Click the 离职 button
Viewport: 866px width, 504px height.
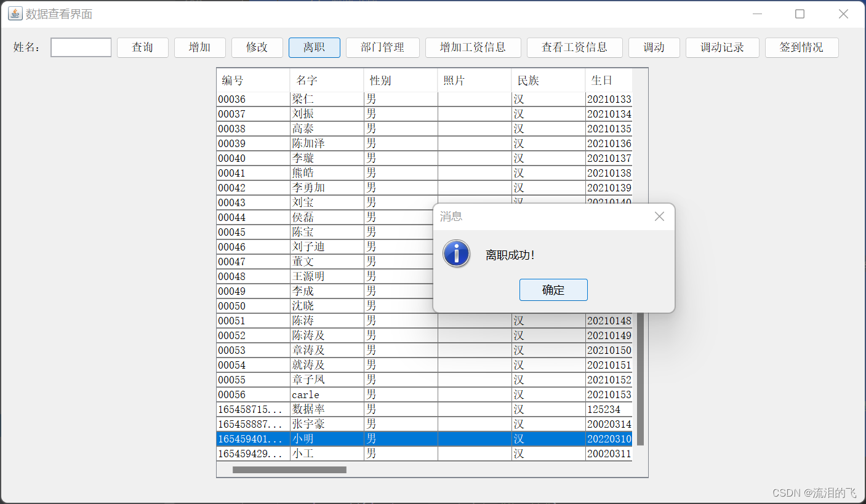pos(315,47)
